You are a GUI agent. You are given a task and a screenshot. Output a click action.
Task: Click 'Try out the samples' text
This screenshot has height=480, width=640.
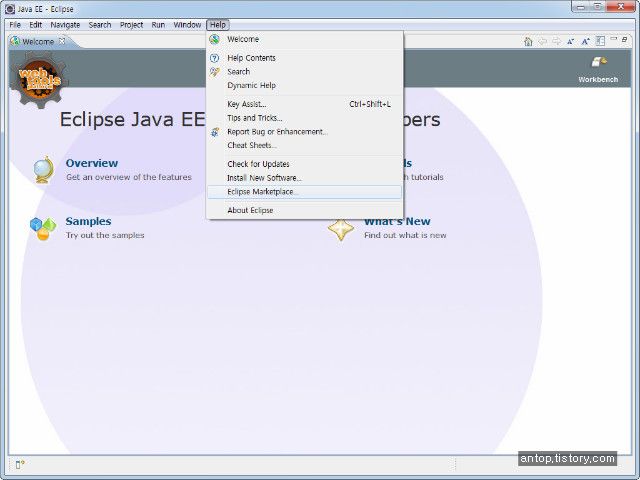coord(105,235)
